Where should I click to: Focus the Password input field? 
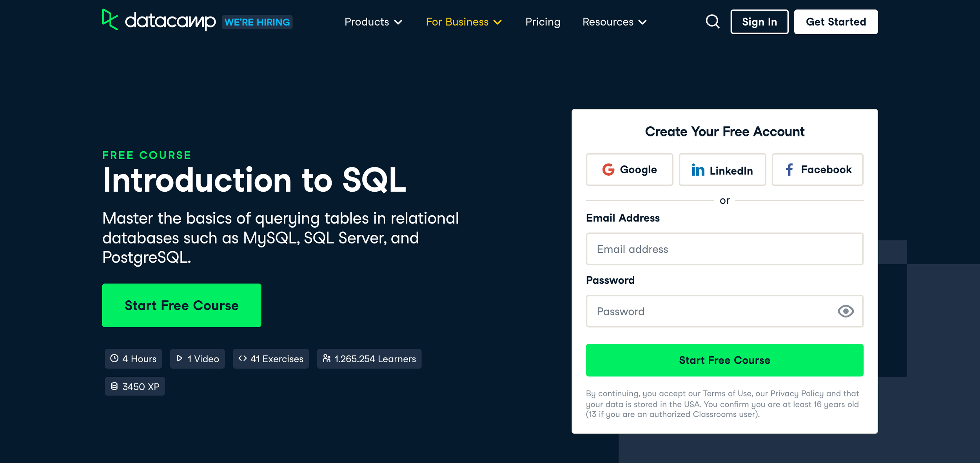point(724,311)
